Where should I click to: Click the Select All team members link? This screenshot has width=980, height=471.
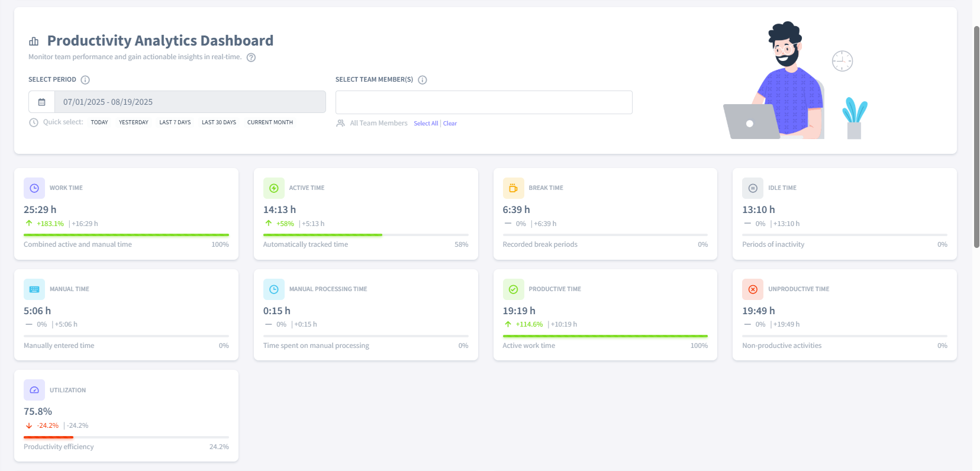[425, 124]
